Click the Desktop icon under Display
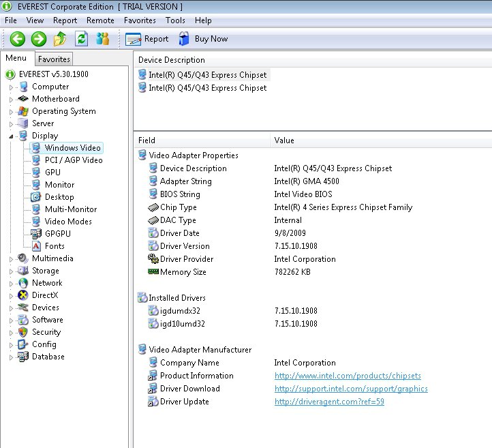The height and width of the screenshot is (448, 492). [35, 197]
